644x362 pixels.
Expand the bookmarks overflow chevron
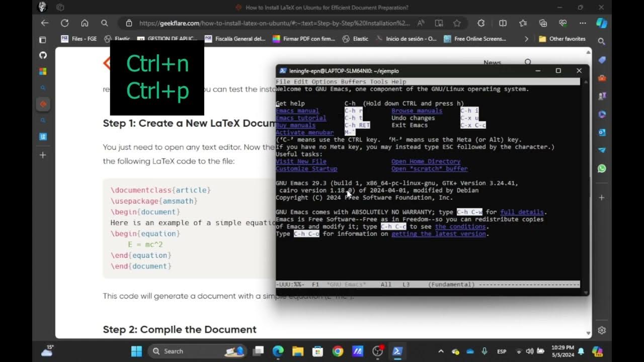tap(526, 39)
